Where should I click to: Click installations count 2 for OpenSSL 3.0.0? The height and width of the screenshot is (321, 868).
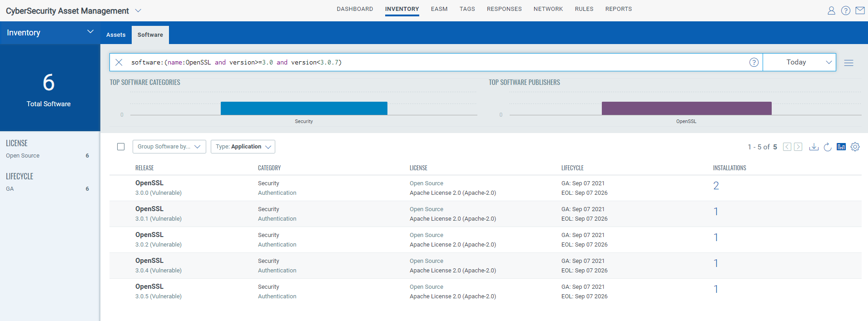tap(716, 186)
